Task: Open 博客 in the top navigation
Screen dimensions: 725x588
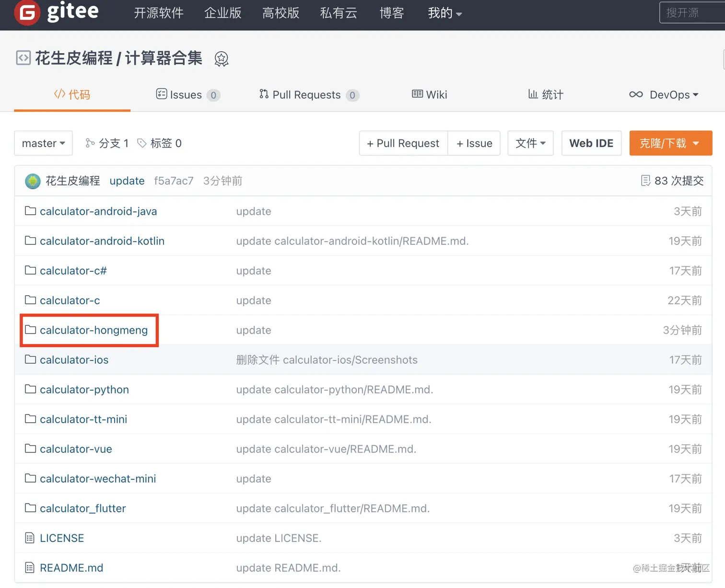Action: tap(392, 13)
